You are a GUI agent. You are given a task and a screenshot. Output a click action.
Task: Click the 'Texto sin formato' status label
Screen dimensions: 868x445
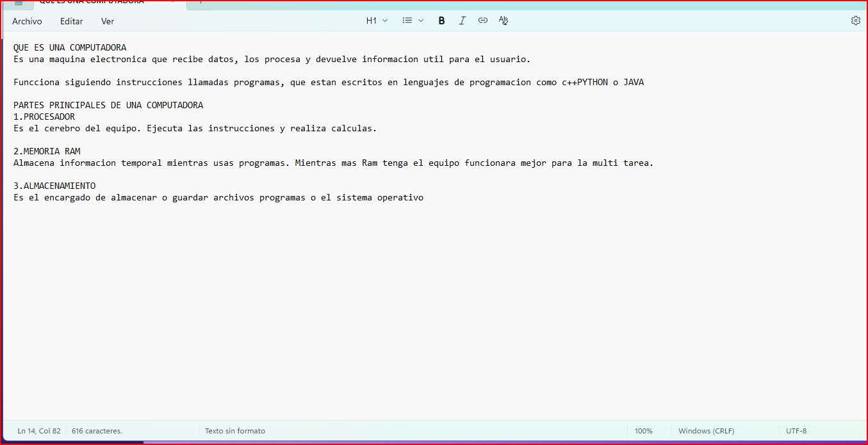234,431
